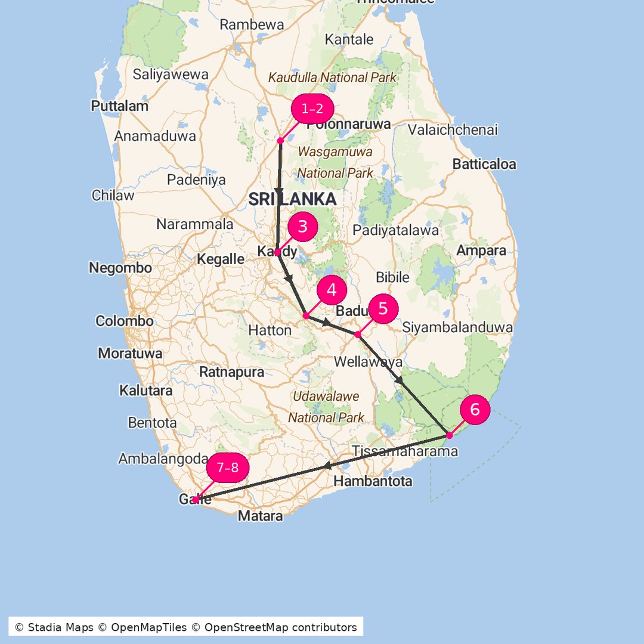Select the Ampara label
Viewport: 644px width, 644px height.
tap(481, 250)
